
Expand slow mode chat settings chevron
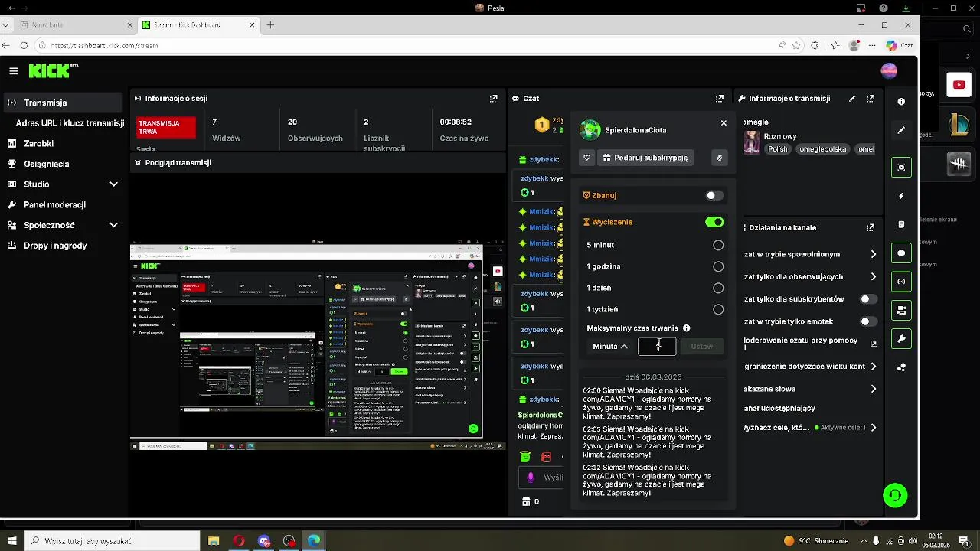click(874, 254)
